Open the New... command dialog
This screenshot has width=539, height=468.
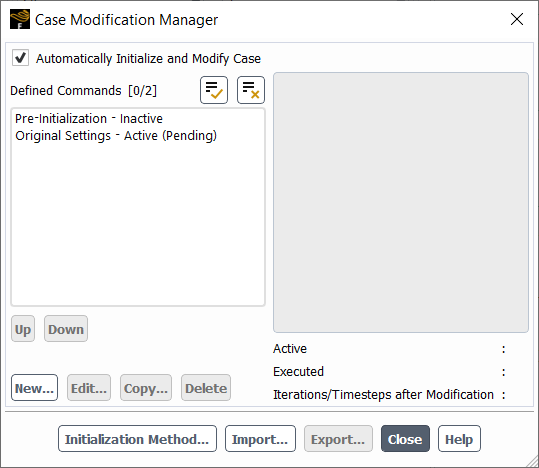coord(34,388)
